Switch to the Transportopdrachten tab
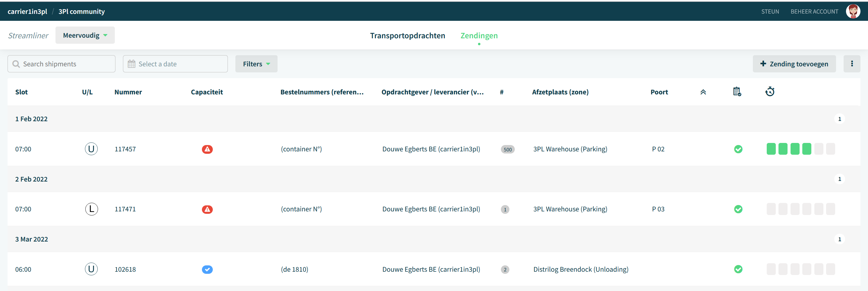The image size is (868, 291). pos(407,35)
